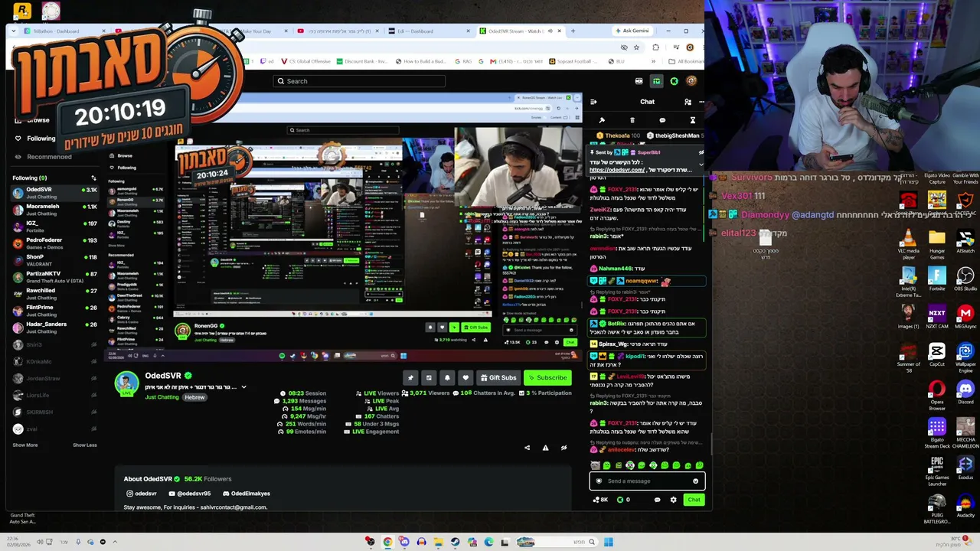Click Show More in the sidebar

tap(24, 445)
